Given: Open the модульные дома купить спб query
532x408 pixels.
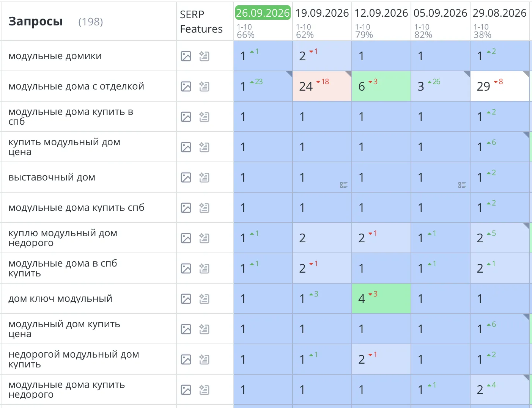Looking at the screenshot, I should point(76,208).
